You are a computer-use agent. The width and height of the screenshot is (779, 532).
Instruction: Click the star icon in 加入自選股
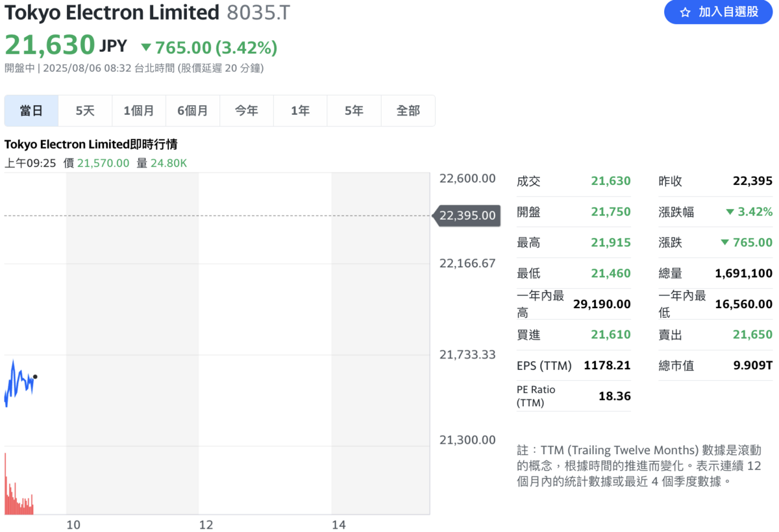(x=685, y=12)
